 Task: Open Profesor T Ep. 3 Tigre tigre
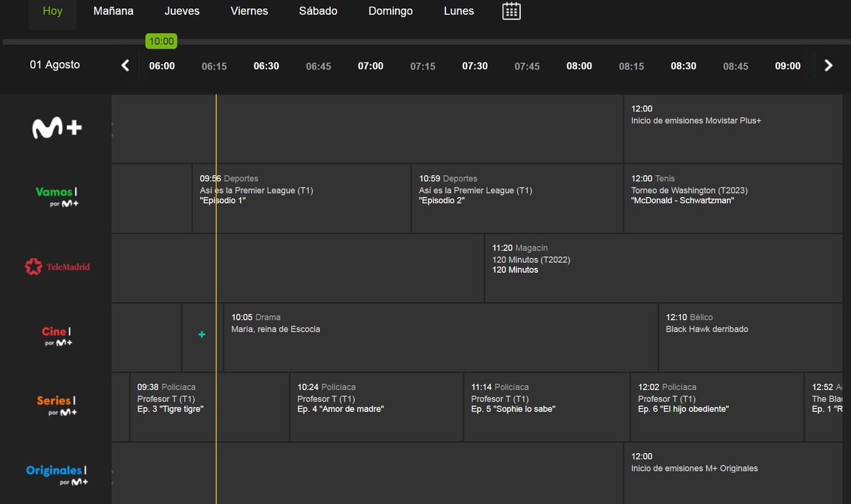coord(209,407)
